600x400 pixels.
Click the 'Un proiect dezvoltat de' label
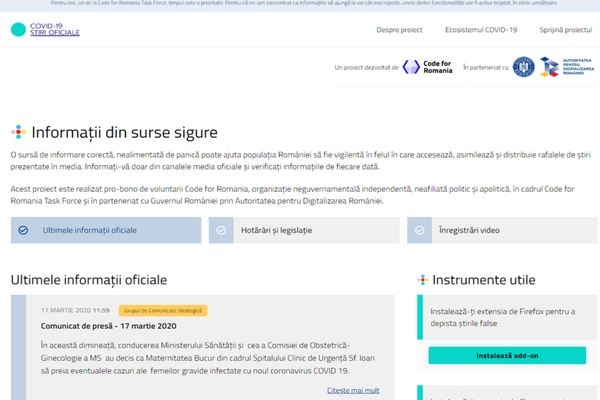click(x=367, y=68)
